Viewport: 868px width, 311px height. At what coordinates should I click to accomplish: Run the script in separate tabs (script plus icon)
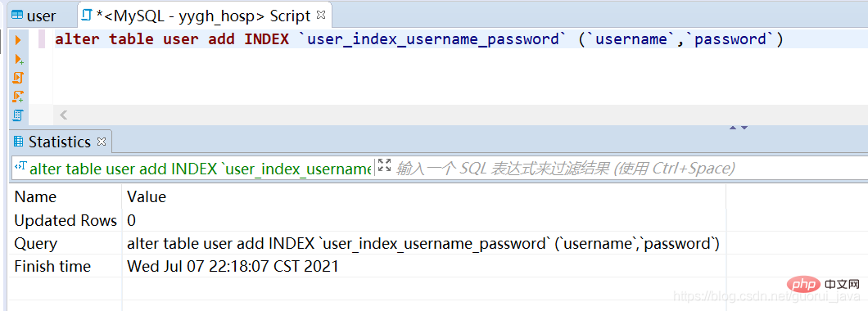click(18, 97)
